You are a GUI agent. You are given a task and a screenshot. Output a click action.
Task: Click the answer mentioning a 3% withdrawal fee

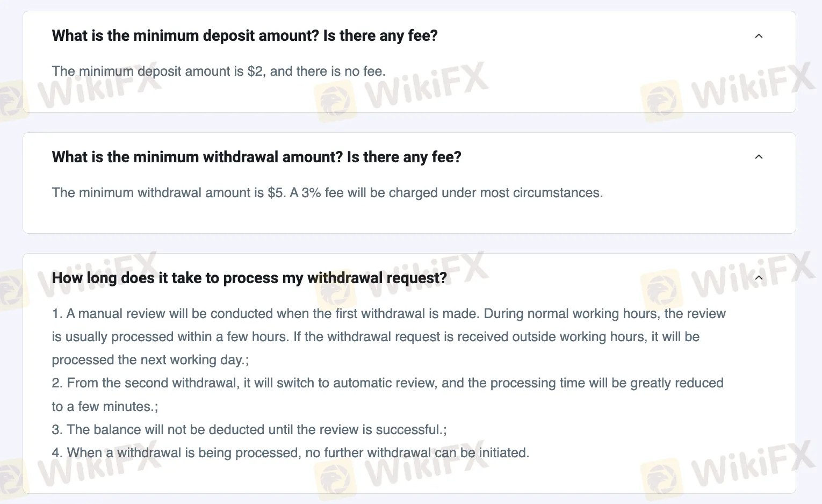click(327, 193)
